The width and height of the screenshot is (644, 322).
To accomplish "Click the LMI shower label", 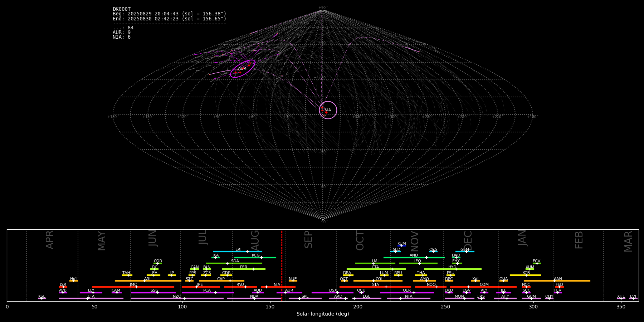I will (375, 261).
